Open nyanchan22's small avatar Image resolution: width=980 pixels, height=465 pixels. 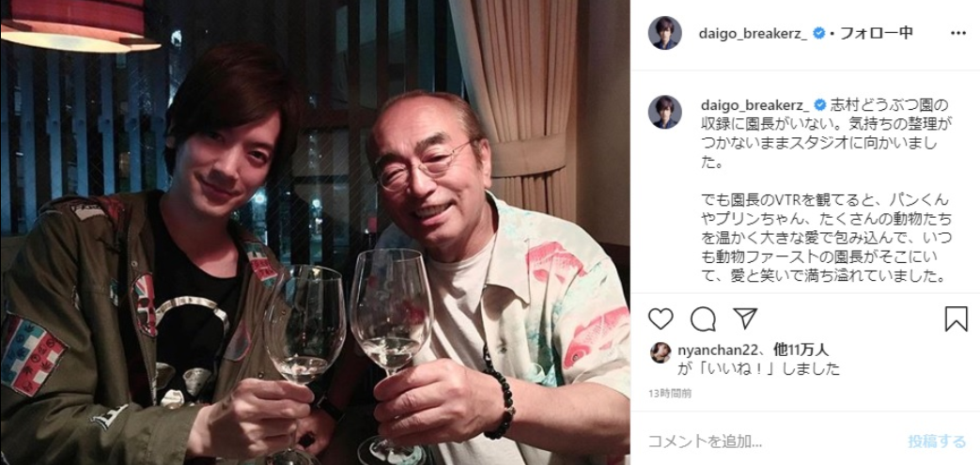pos(660,352)
